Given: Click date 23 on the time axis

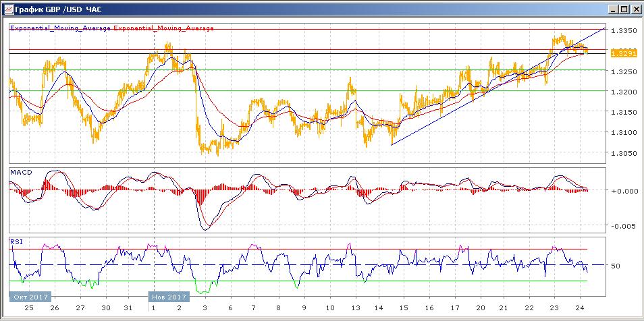Looking at the screenshot, I should (x=554, y=308).
